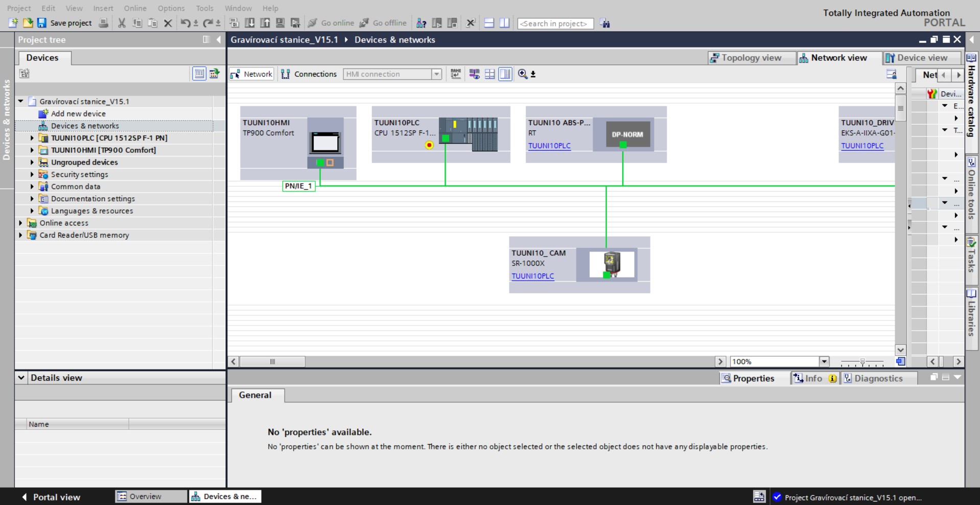This screenshot has width=980, height=505.
Task: Click the Cut scissors icon
Action: (122, 23)
